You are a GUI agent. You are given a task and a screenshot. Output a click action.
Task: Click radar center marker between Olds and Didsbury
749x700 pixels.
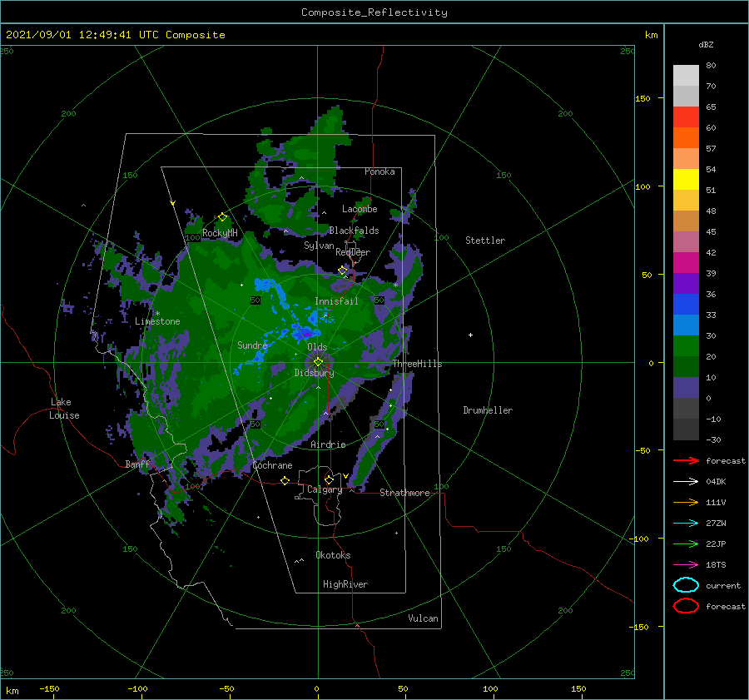point(318,362)
